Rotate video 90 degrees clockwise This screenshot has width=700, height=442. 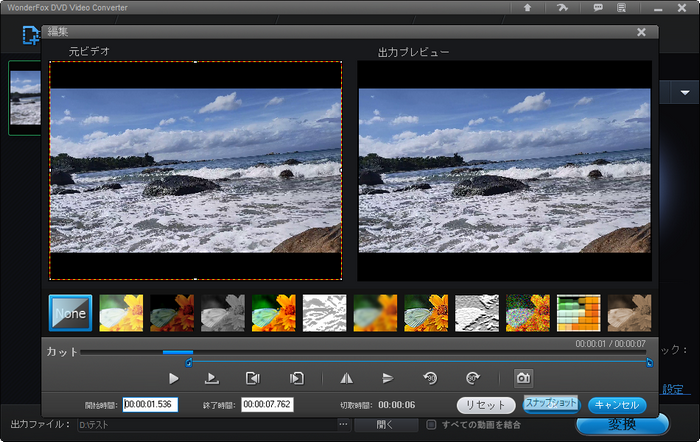pos(472,378)
